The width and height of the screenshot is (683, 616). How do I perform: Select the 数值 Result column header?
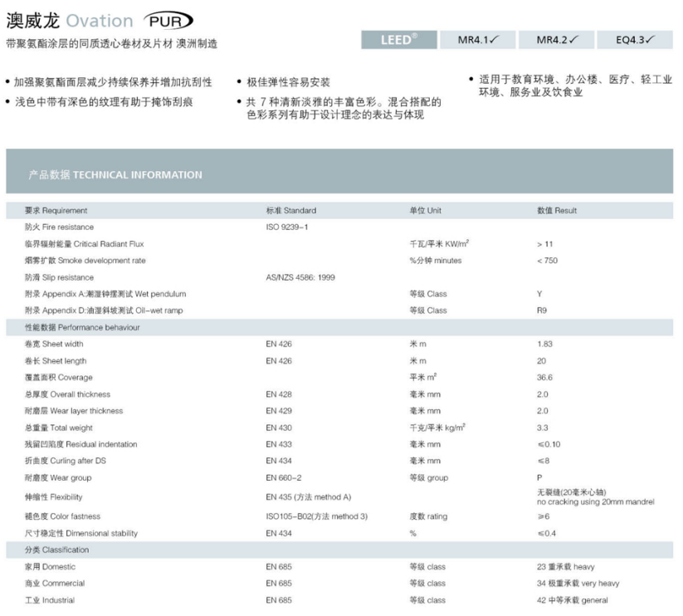pyautogui.click(x=557, y=211)
